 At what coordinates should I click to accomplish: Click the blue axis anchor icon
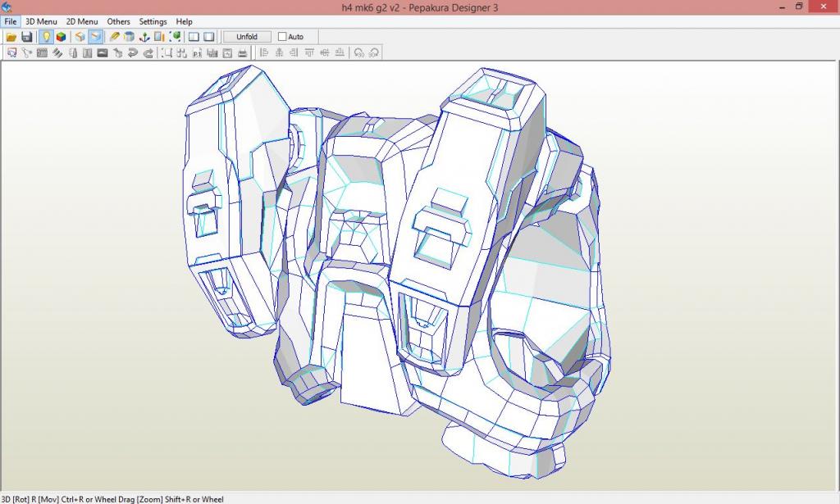tap(144, 37)
